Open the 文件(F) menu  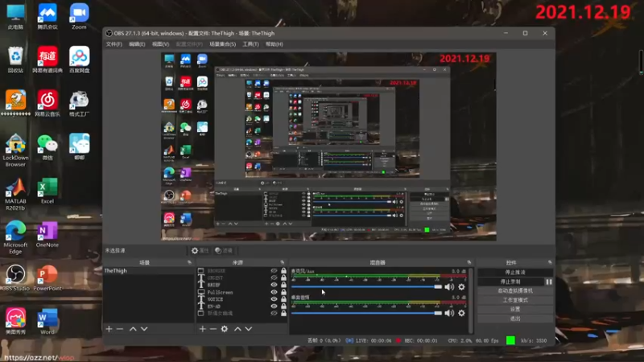pos(114,44)
